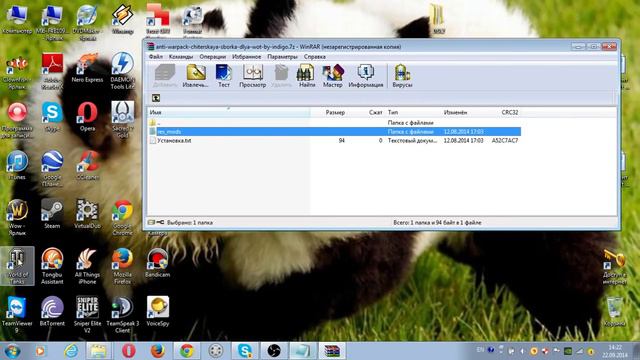The image size is (640, 360).
Task: Select the TeamViewer 9 desktop shortcut
Action: point(17,314)
